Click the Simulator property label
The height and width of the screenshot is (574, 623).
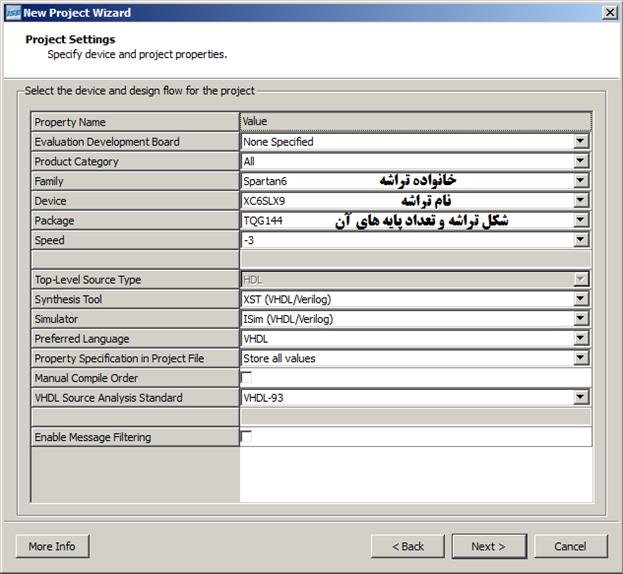point(56,319)
